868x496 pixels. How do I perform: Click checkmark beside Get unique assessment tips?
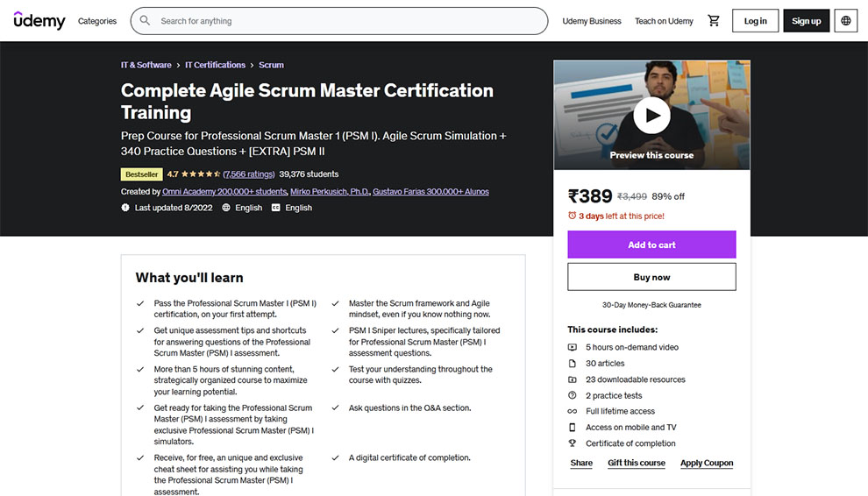click(x=140, y=330)
